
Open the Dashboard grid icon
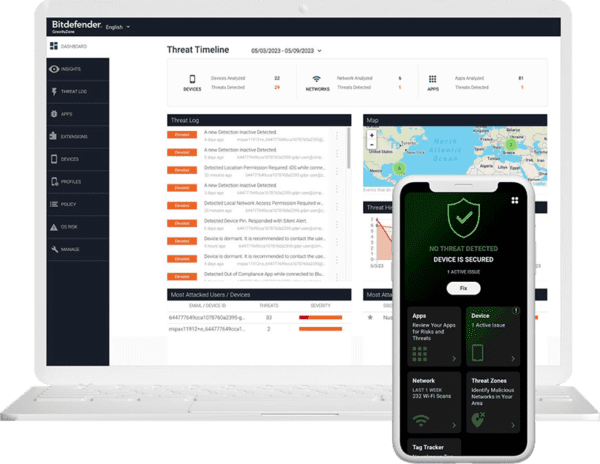pyautogui.click(x=54, y=46)
